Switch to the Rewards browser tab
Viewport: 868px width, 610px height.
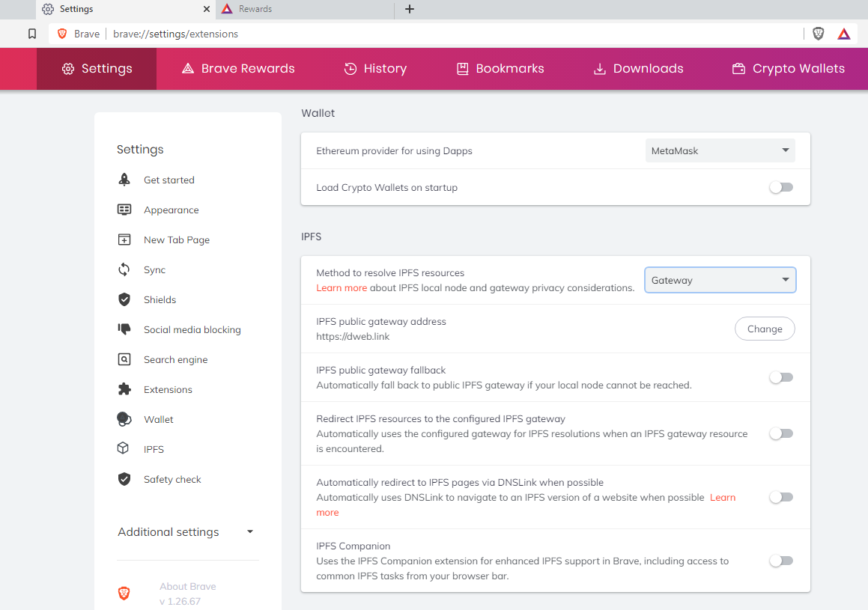(x=304, y=9)
